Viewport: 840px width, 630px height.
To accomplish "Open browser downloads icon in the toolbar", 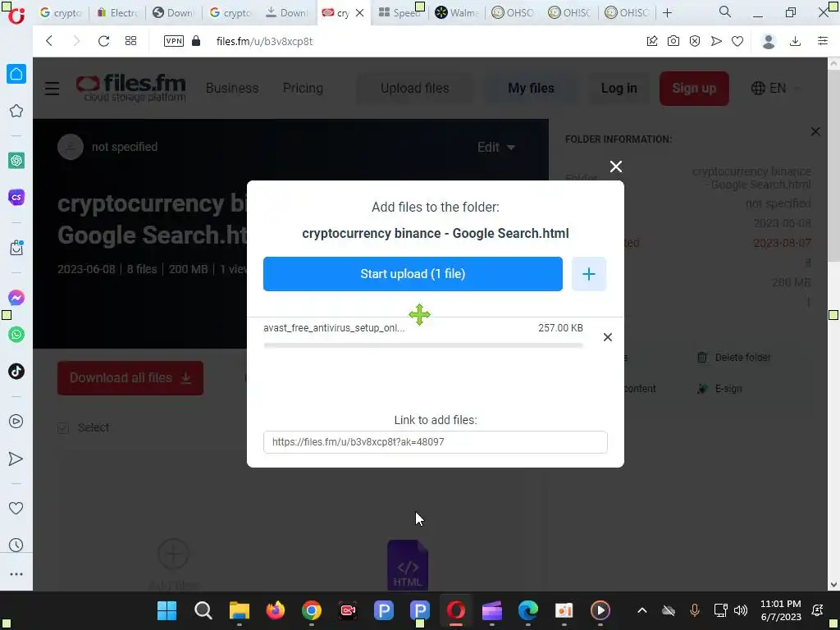I will [x=796, y=41].
